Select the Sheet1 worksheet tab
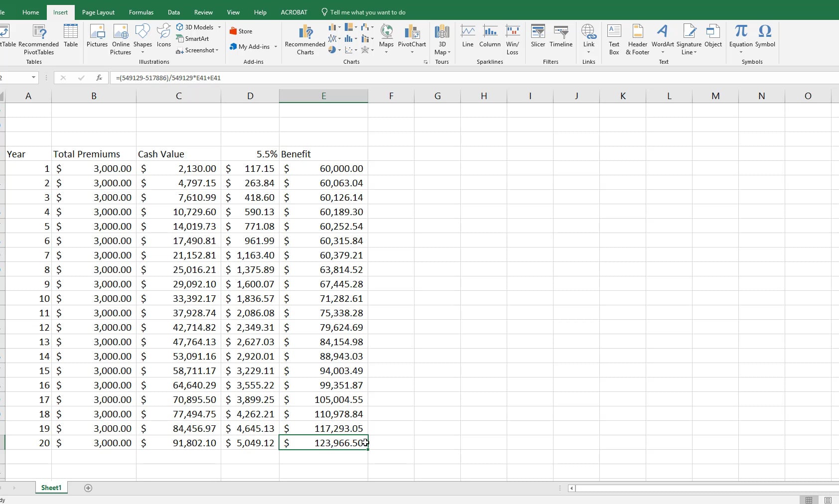This screenshot has width=839, height=504. tap(51, 488)
